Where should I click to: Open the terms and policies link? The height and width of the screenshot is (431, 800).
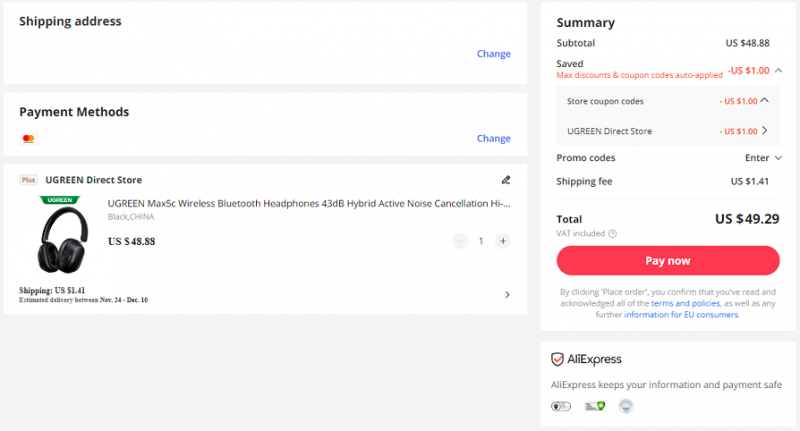click(x=685, y=303)
